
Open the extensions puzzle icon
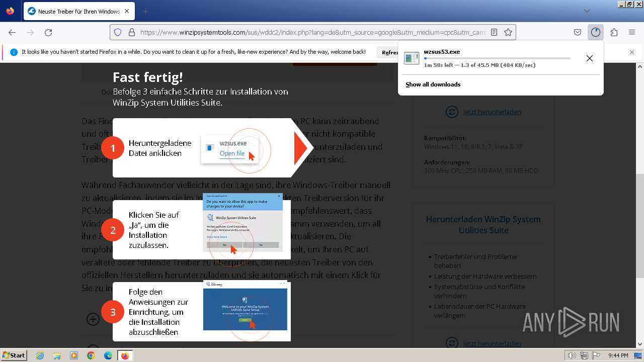tap(614, 32)
